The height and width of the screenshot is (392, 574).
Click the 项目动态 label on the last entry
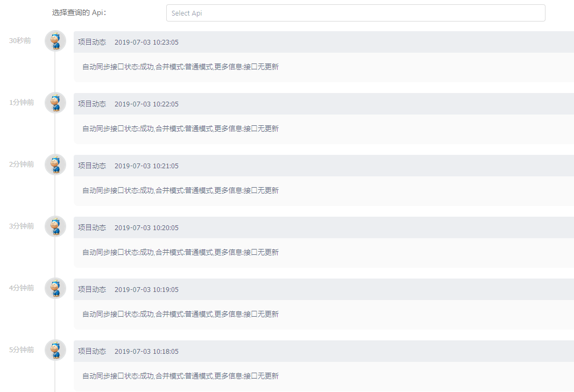pos(91,351)
